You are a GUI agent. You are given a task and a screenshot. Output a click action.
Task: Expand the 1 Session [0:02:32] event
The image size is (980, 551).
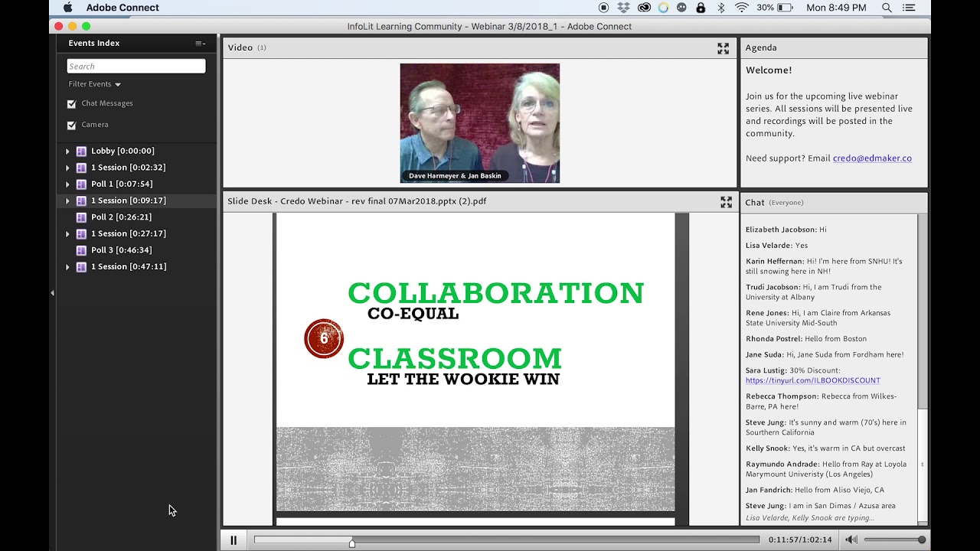point(67,168)
